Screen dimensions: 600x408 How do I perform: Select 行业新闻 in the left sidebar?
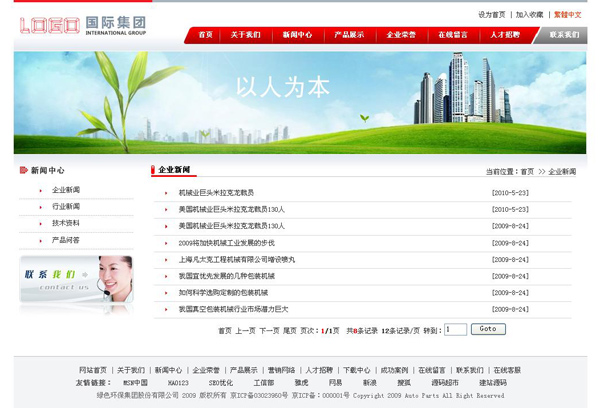click(x=66, y=207)
